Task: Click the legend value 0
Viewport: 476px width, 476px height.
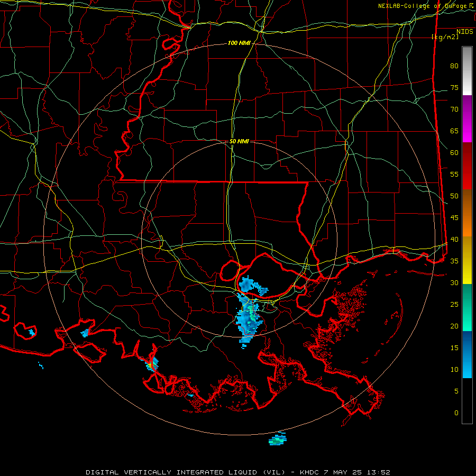Action: pyautogui.click(x=456, y=413)
